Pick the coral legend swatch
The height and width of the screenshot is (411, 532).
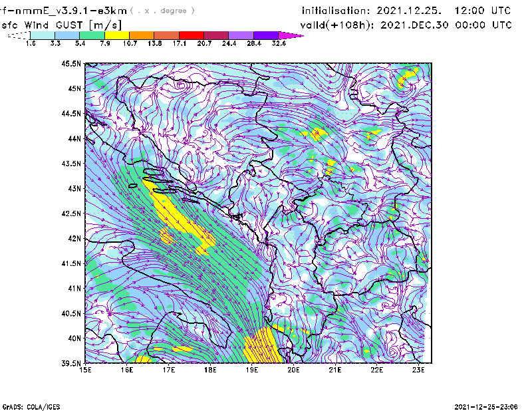click(x=167, y=35)
